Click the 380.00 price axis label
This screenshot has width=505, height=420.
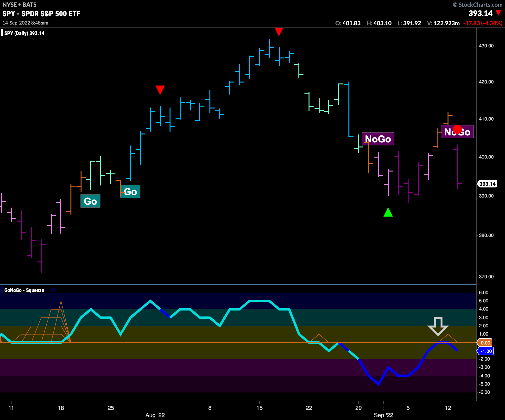[486, 235]
